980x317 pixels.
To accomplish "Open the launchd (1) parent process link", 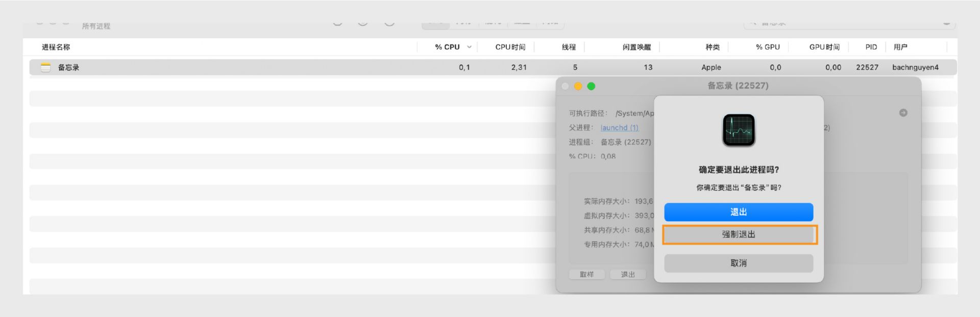I will pyautogui.click(x=620, y=128).
